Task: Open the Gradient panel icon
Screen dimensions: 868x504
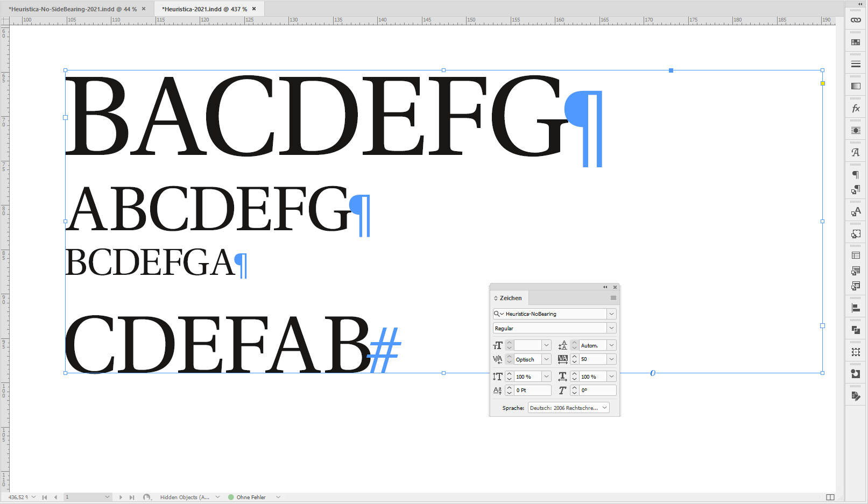Action: click(855, 85)
